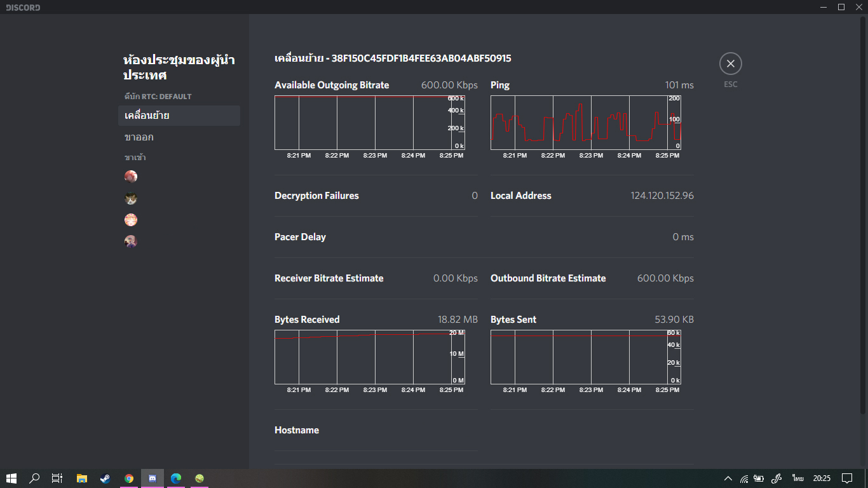This screenshot has height=488, width=868.
Task: Minimize the Discord window
Action: [824, 7]
